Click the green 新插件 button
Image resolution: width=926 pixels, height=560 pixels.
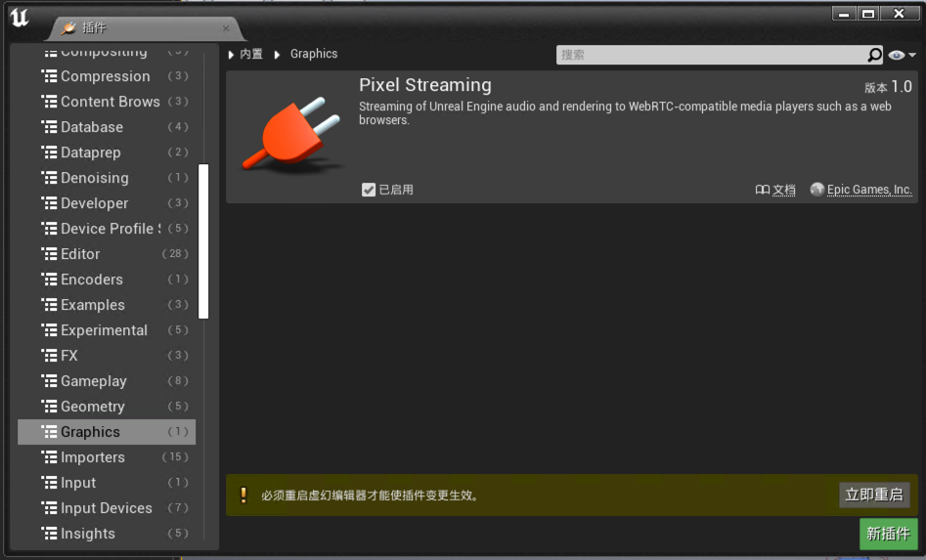[888, 534]
